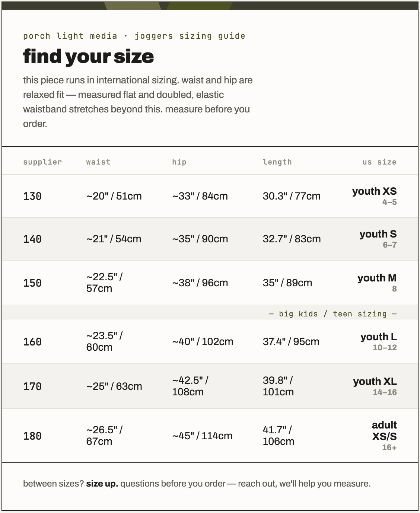Viewport: 420px width, 513px height.
Task: Click supplier size 150 cell
Action: point(32,283)
